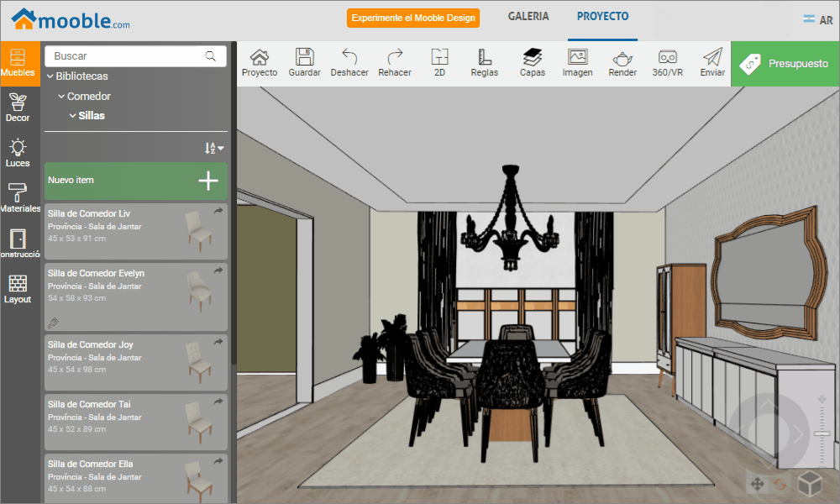Collapse the Sillas tree node
Viewport: 840px width, 504px height.
tap(72, 116)
